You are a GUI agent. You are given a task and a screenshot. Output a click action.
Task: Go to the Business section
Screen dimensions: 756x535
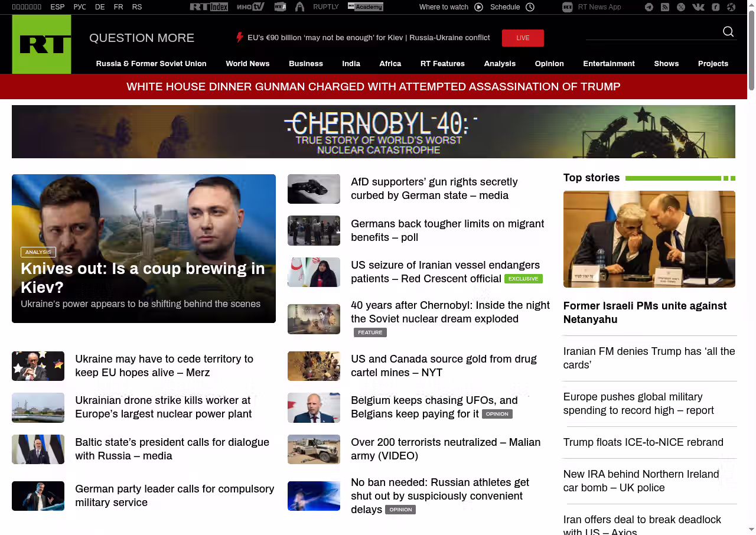[x=305, y=64]
